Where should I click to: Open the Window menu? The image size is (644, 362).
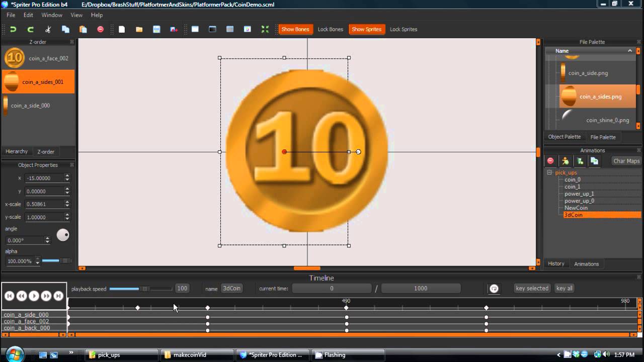point(52,15)
